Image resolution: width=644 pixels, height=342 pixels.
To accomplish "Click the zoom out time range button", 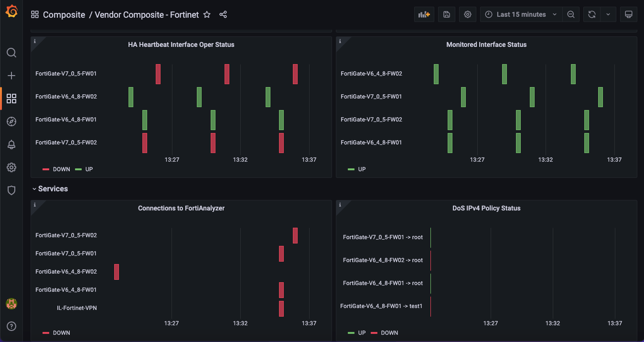I will tap(571, 14).
